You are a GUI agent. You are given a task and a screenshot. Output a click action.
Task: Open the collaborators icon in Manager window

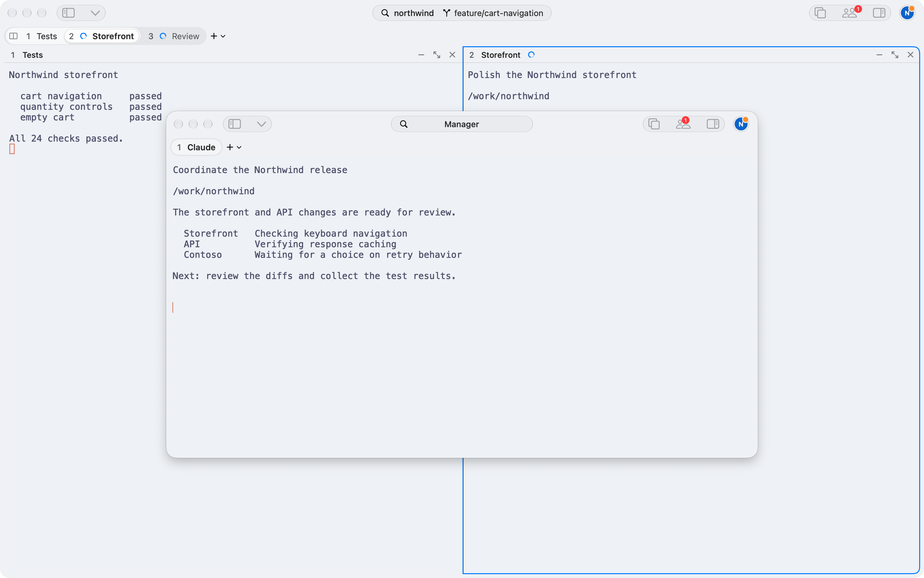pos(683,123)
